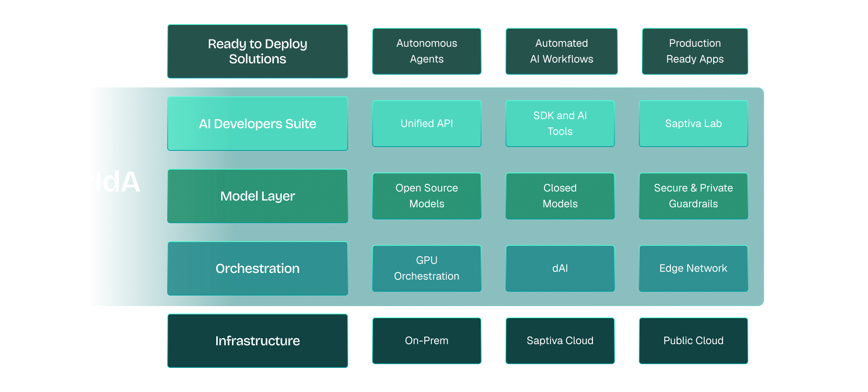Choose the On-Prem box
The width and height of the screenshot is (868, 392).
tap(427, 341)
